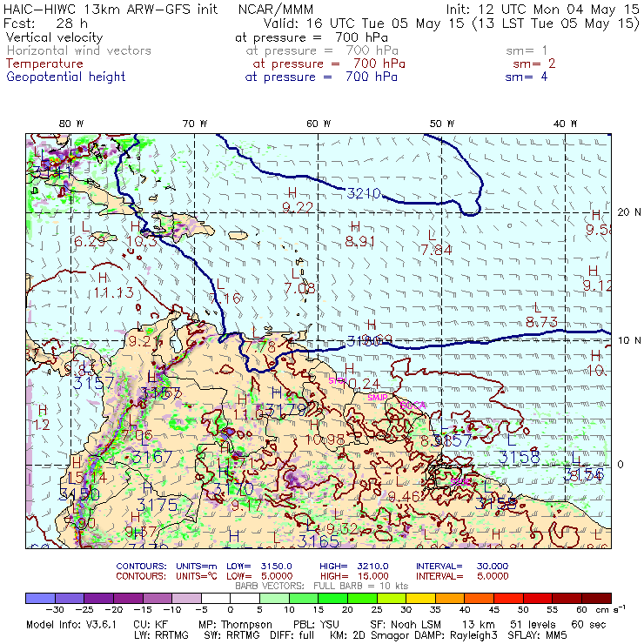This screenshot has height=644, width=644.
Task: Click the blue 'Geopotential height' label
Action: [66, 77]
